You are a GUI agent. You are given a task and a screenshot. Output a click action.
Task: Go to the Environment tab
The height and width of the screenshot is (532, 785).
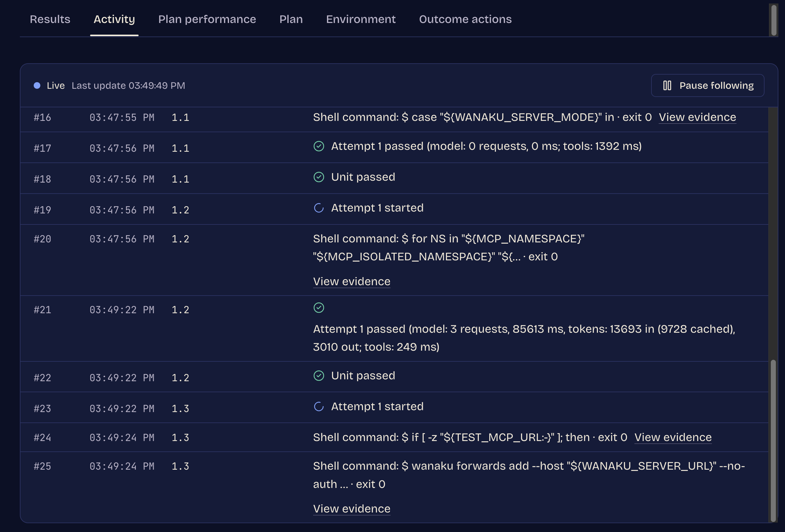(361, 19)
